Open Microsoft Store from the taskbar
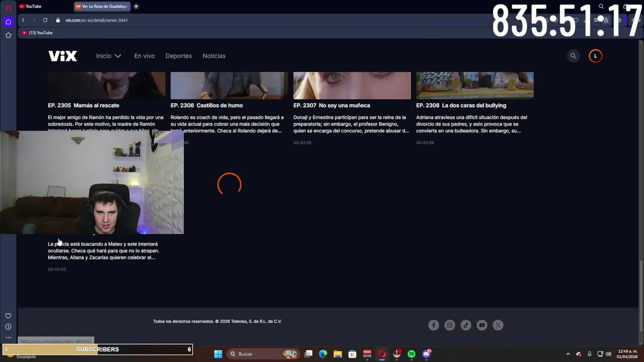This screenshot has width=644, height=362. click(x=352, y=354)
